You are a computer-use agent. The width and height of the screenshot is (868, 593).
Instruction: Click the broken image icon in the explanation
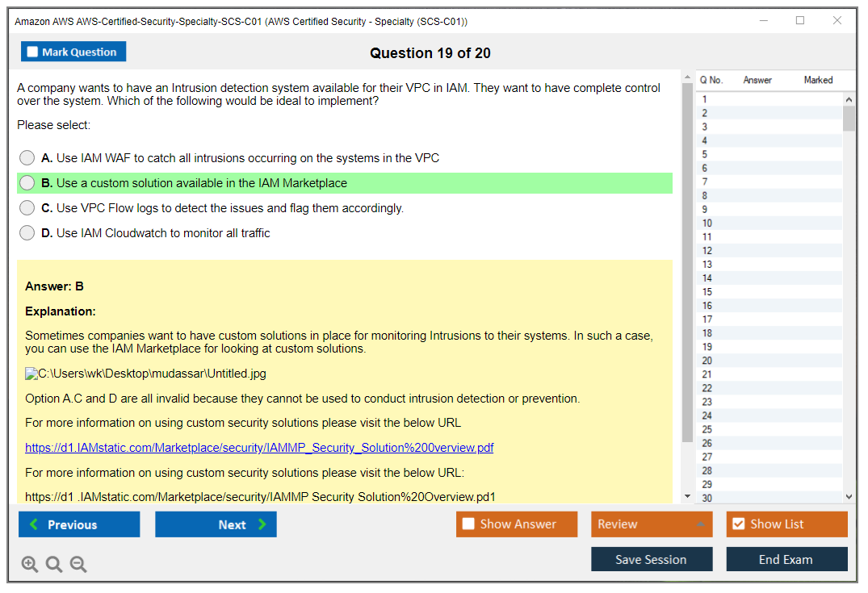click(x=31, y=374)
